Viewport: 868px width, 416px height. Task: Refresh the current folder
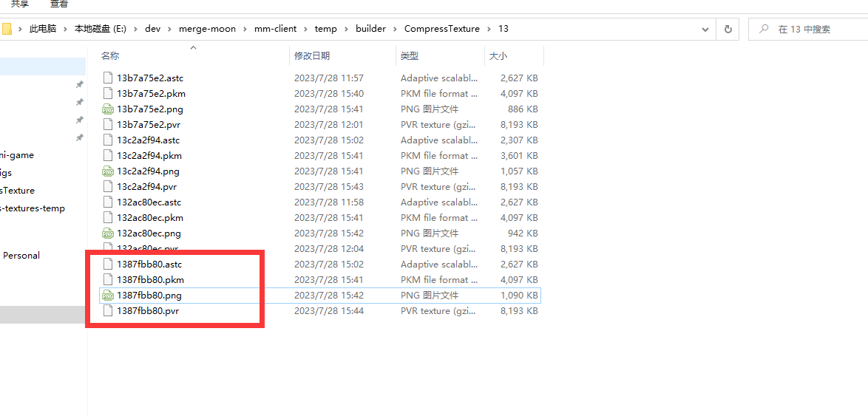click(x=728, y=30)
